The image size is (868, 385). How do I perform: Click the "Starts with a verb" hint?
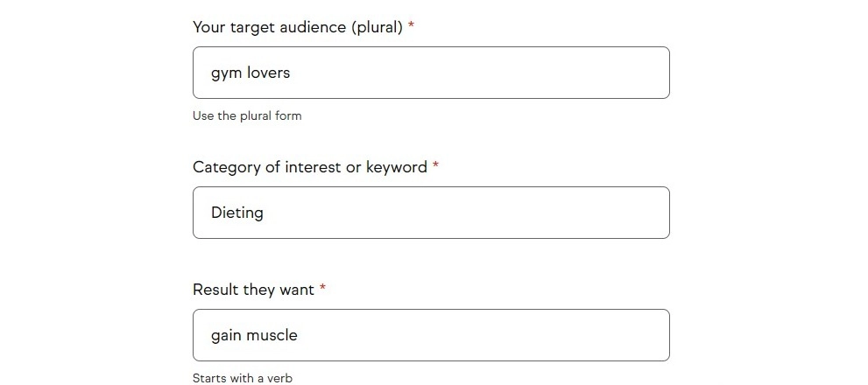pyautogui.click(x=243, y=379)
